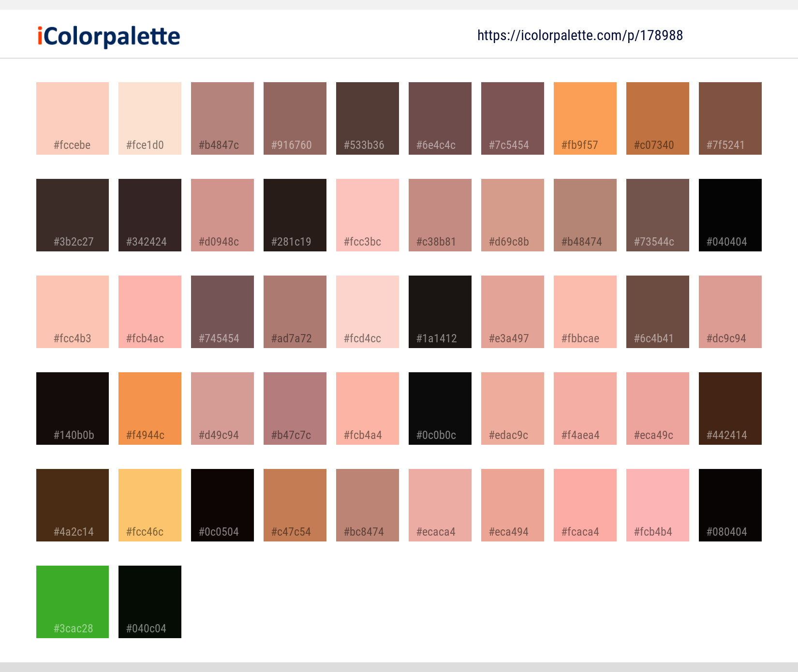798x672 pixels.
Task: Pick the #040c04 swatch
Action: [150, 602]
